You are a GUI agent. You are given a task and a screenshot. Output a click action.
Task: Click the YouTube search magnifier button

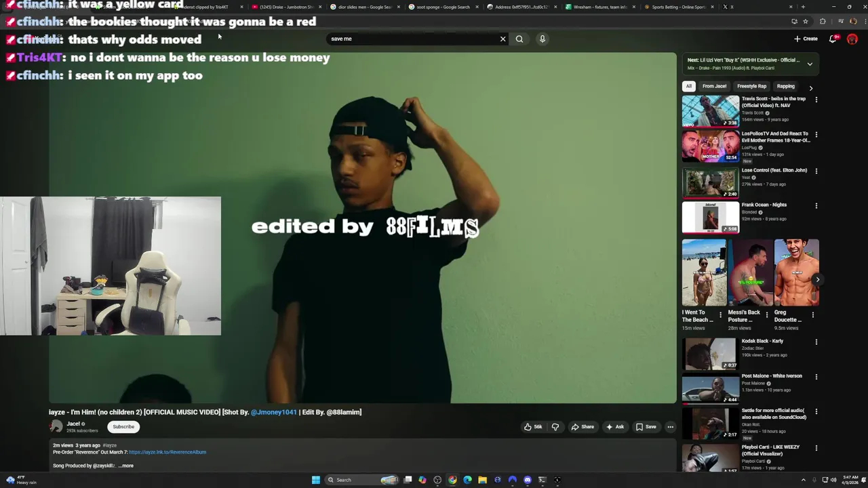pos(519,39)
